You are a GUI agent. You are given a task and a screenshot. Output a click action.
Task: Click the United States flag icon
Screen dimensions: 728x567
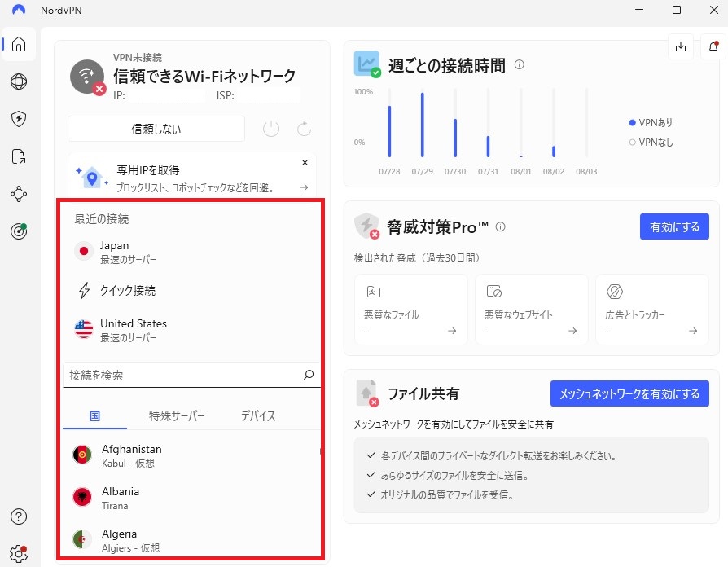84,329
